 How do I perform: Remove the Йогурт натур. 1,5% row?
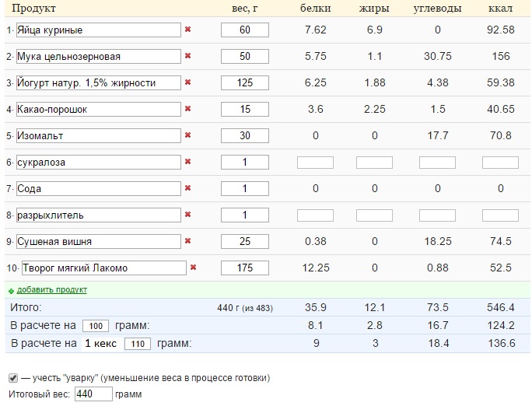[x=187, y=83]
